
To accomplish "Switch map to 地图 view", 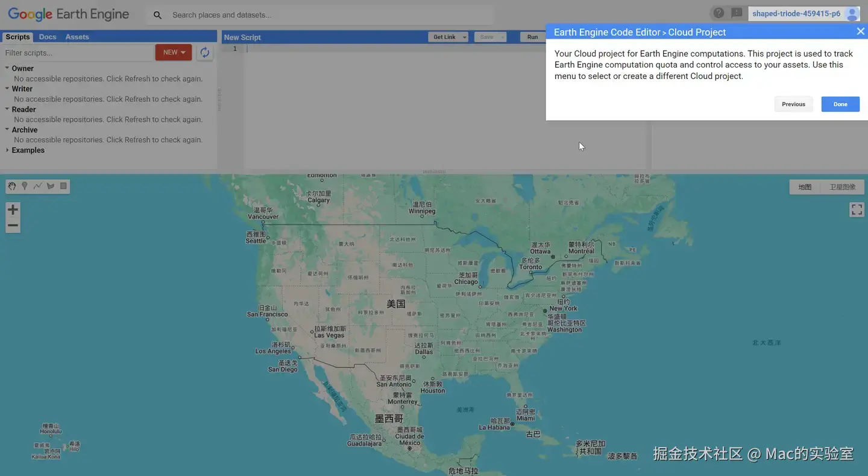I will (805, 187).
